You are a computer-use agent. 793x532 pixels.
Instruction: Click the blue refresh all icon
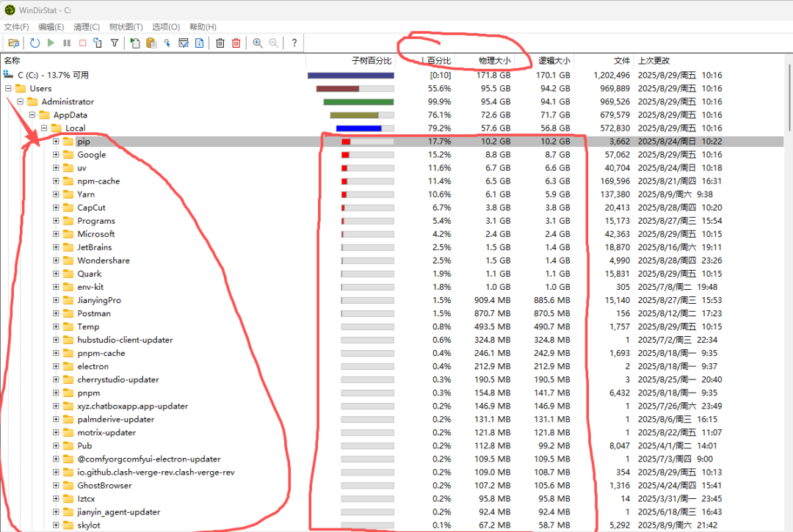(35, 43)
